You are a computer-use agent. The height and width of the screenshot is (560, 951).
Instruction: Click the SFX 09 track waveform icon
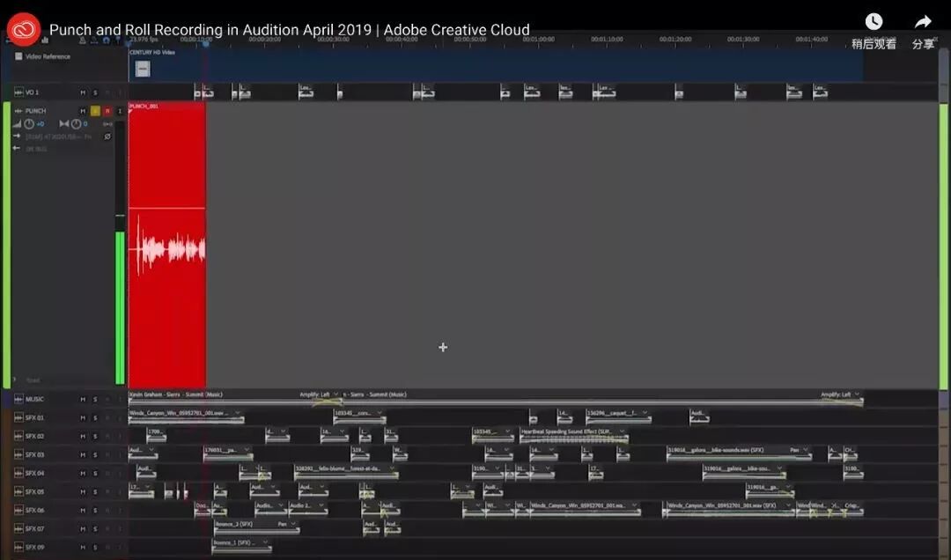coord(18,548)
